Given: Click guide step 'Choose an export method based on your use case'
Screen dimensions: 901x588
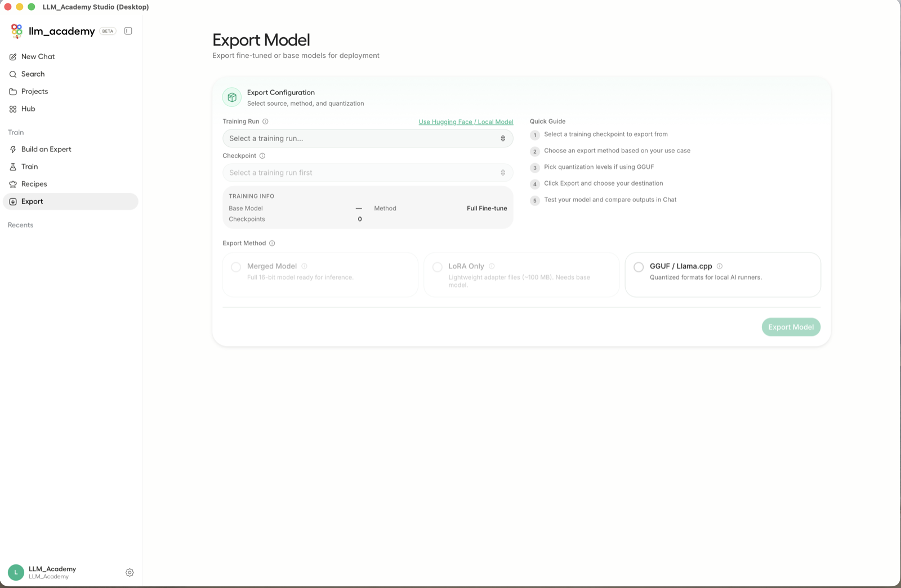Looking at the screenshot, I should click(x=617, y=151).
